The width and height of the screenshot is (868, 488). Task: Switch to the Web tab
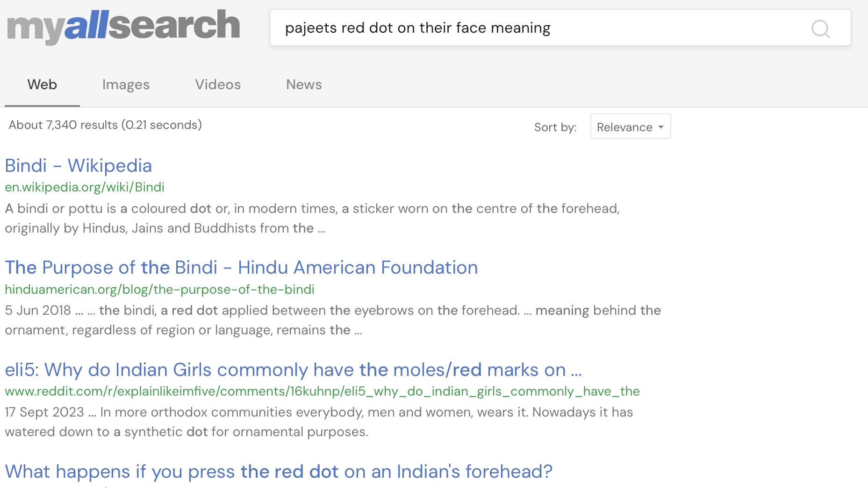tap(42, 85)
